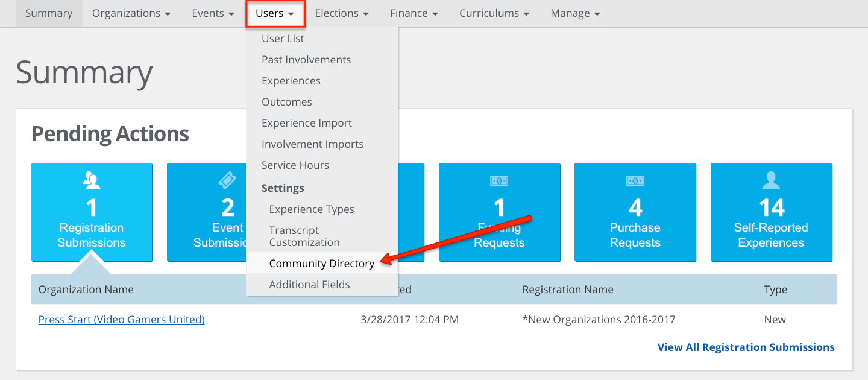
Task: Click View All Registration Submissions link
Action: tap(746, 347)
